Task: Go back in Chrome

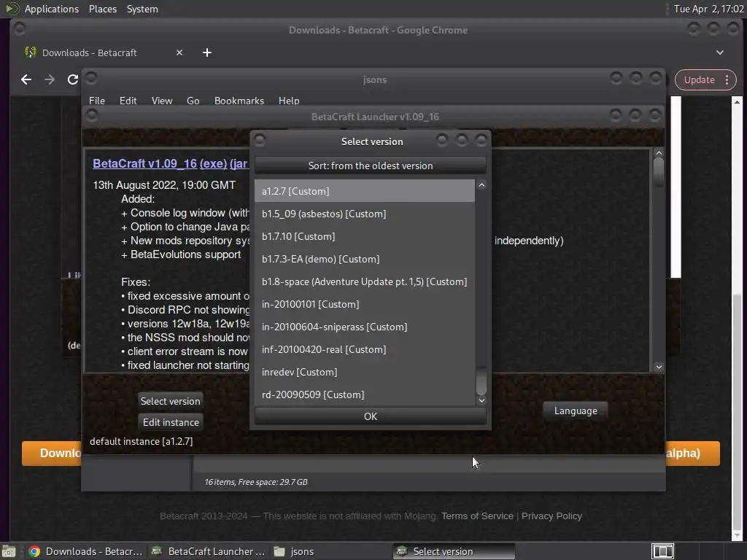Action: [26, 79]
